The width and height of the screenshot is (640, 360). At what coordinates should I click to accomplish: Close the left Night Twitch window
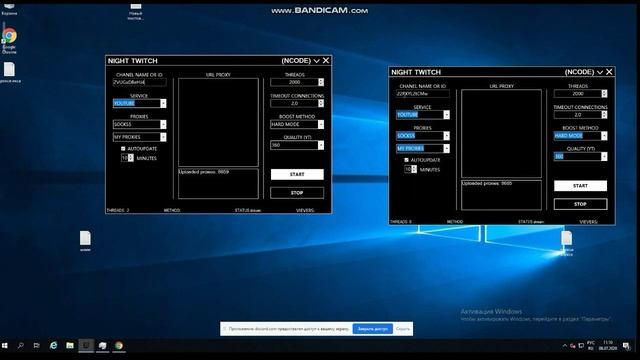[x=326, y=60]
